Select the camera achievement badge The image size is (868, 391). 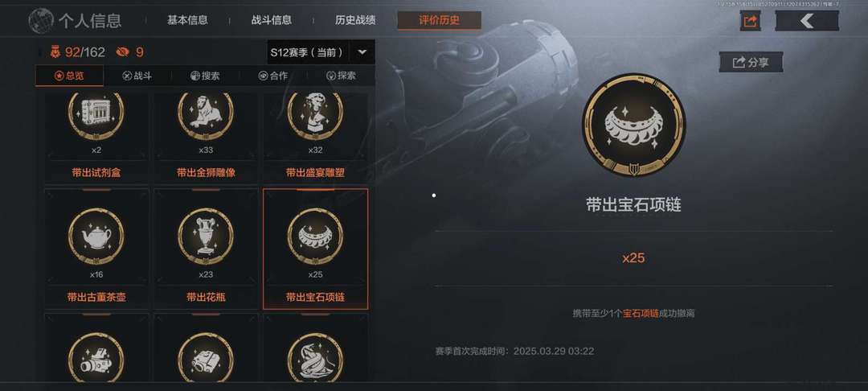pos(96,348)
